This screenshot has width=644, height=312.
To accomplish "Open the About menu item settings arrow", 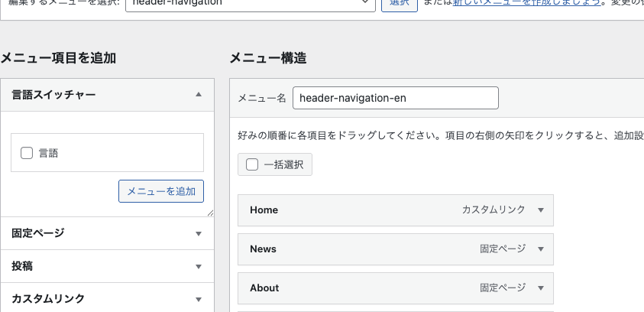I will pyautogui.click(x=541, y=288).
